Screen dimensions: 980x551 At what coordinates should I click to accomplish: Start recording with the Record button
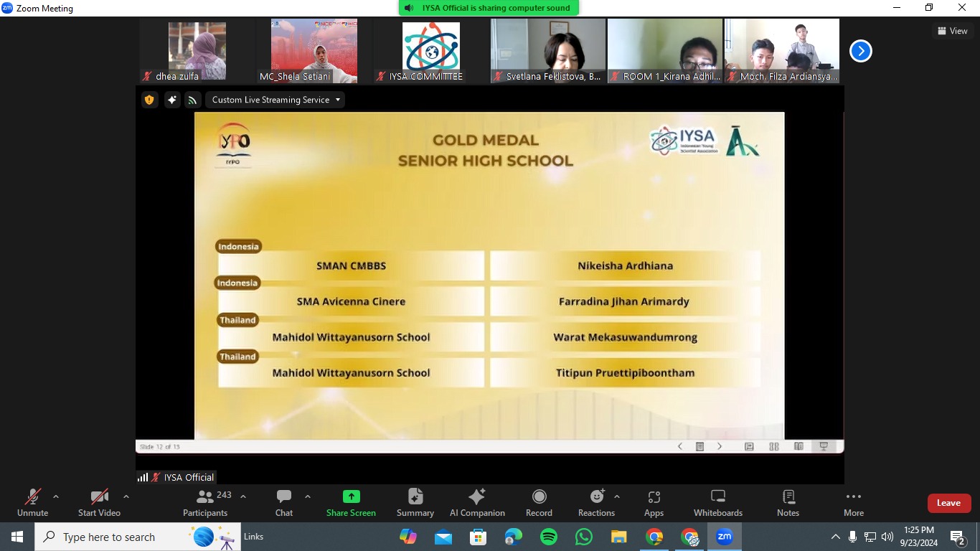[539, 502]
